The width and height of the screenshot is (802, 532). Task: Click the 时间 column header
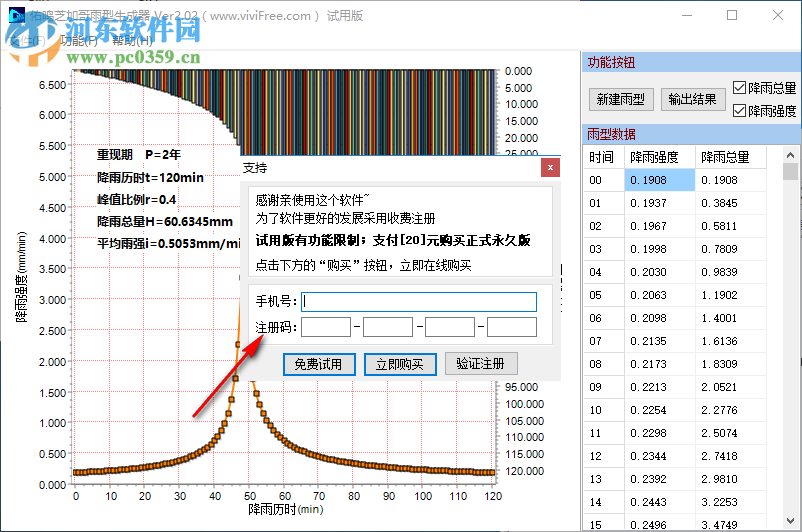604,157
